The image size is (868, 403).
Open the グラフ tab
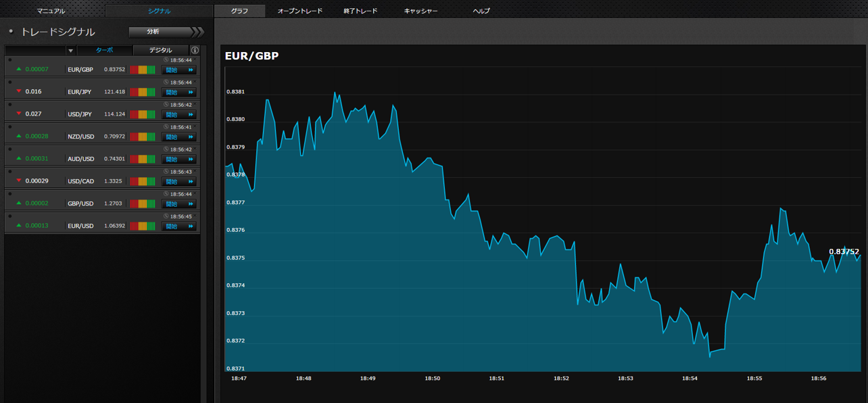(x=239, y=11)
